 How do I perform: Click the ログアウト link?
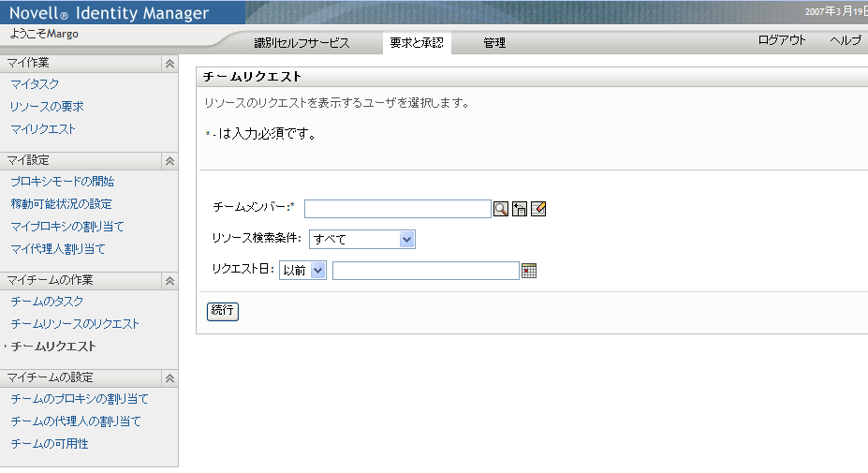tap(782, 40)
